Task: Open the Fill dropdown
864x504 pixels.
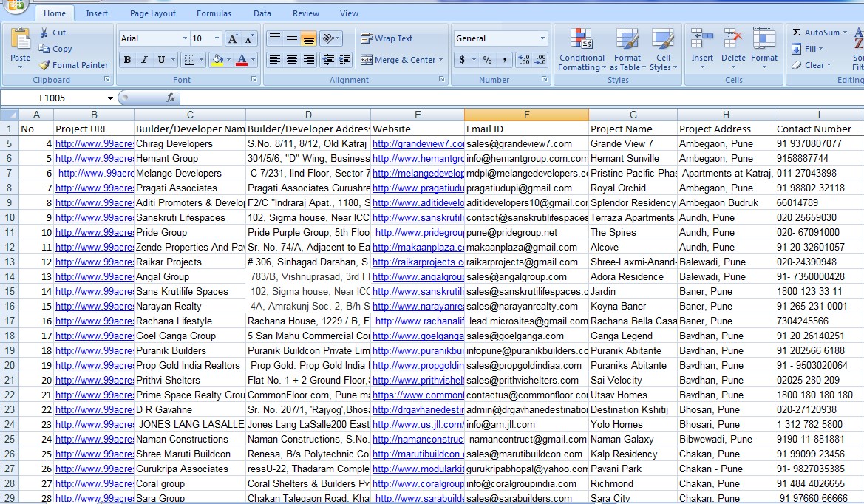Action: (x=807, y=49)
